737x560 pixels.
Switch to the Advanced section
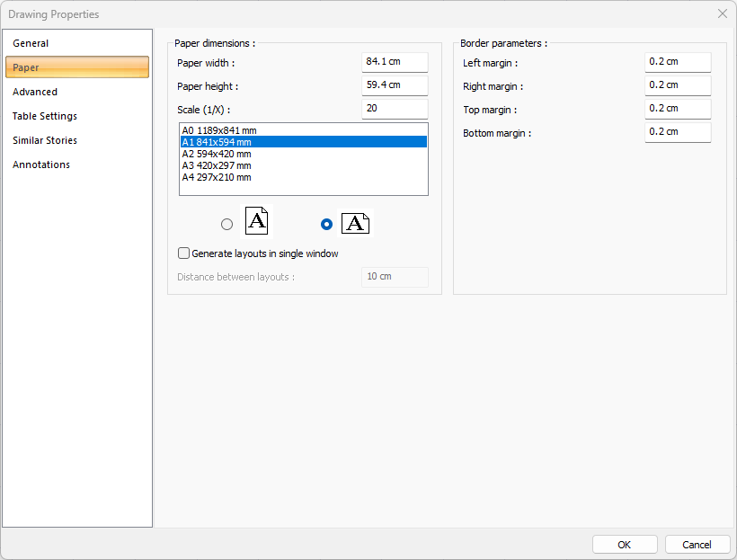(x=35, y=92)
